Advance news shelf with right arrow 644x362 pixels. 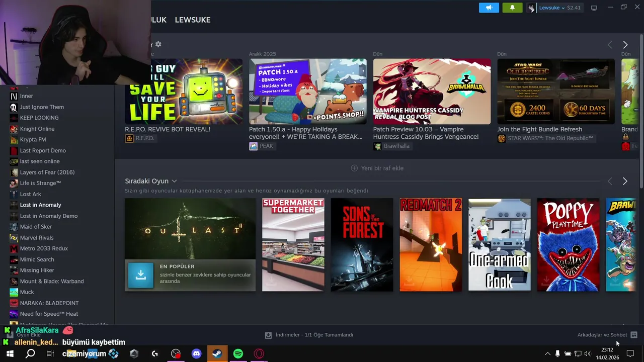pos(625,45)
